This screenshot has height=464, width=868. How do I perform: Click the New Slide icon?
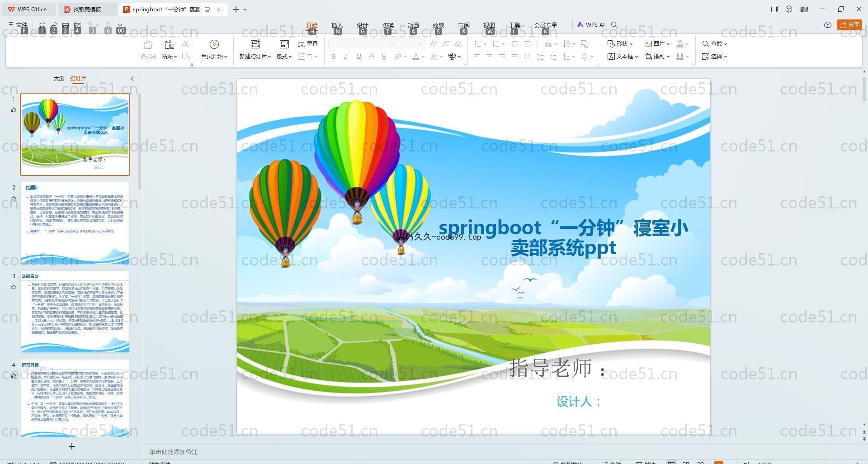(x=255, y=44)
